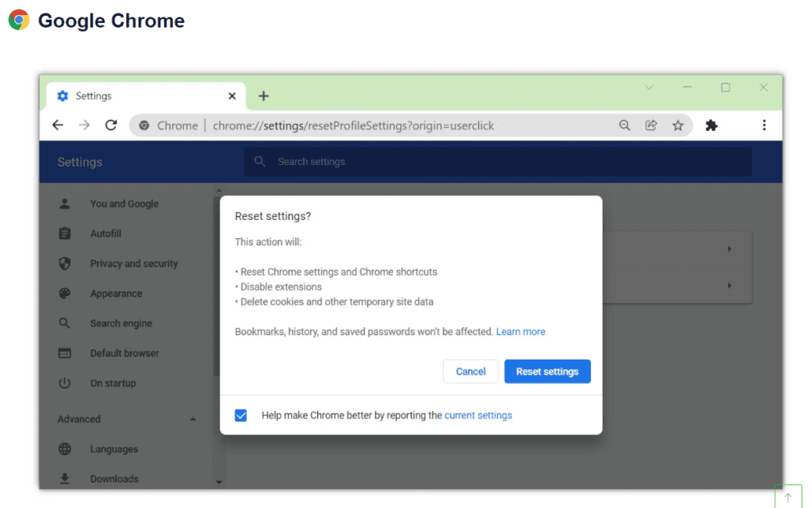Image resolution: width=812 pixels, height=508 pixels.
Task: Expand the first reset option row arrow
Action: point(730,249)
